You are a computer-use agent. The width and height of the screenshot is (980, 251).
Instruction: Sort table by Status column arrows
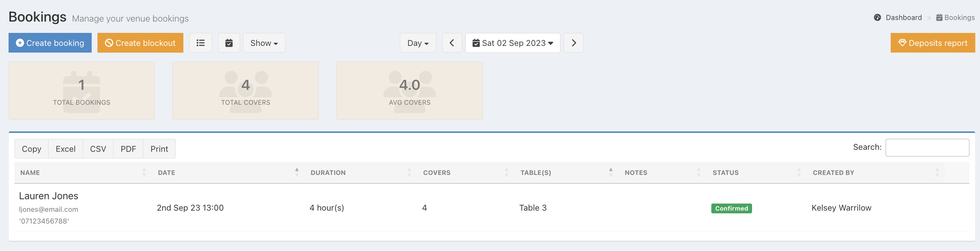coord(799,173)
